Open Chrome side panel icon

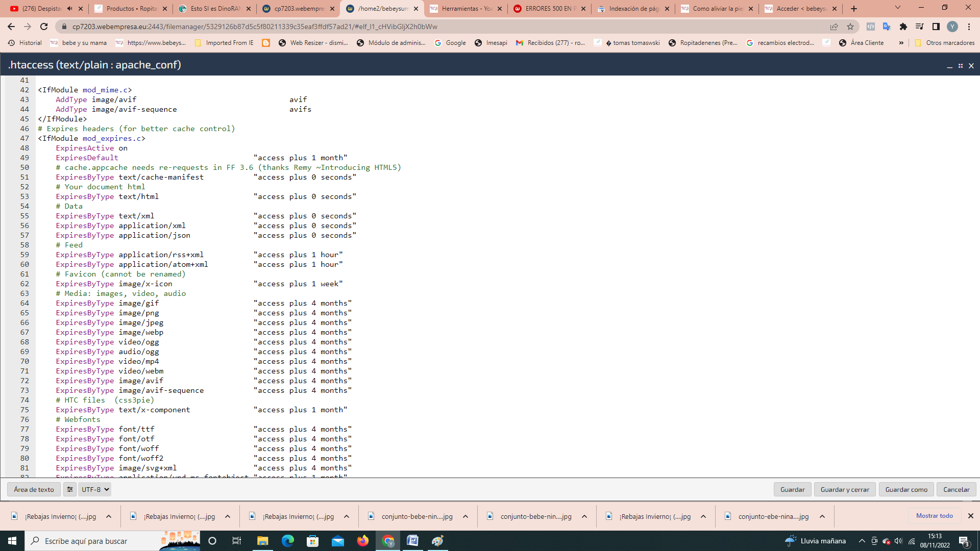tap(936, 27)
